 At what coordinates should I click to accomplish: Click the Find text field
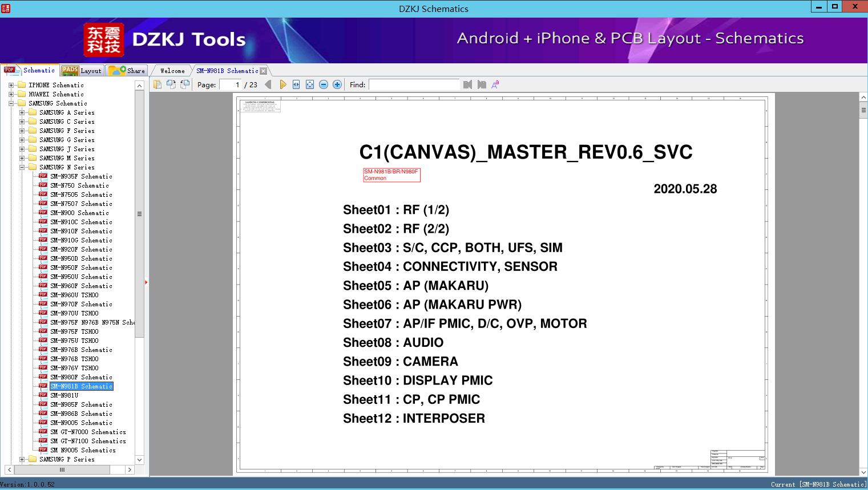tap(414, 84)
